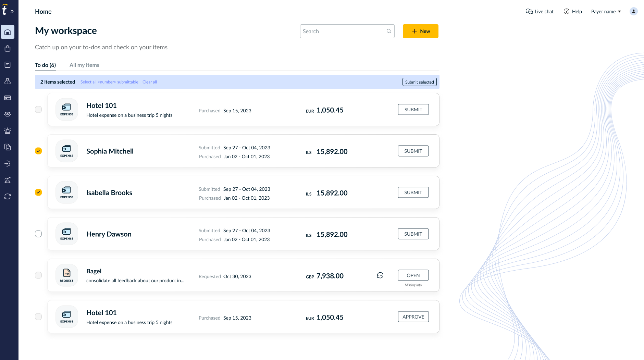
Task: Check the Henry Dawson expense checkbox
Action: (x=38, y=234)
